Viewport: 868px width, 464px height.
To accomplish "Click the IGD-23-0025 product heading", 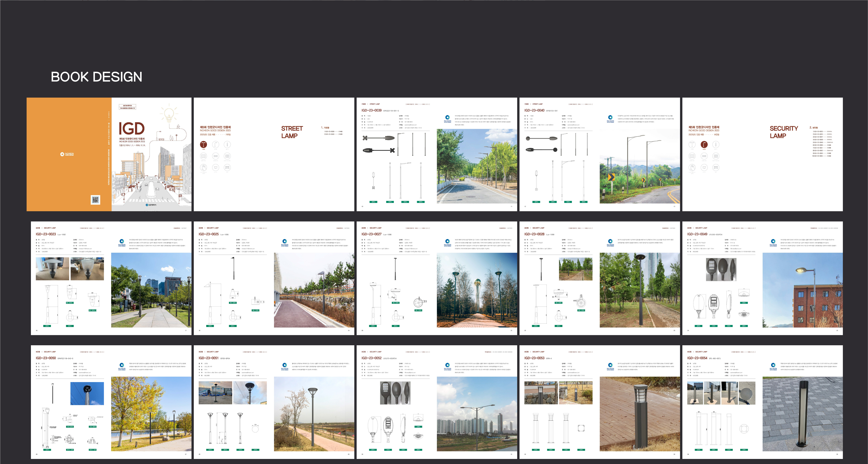I will pos(209,234).
